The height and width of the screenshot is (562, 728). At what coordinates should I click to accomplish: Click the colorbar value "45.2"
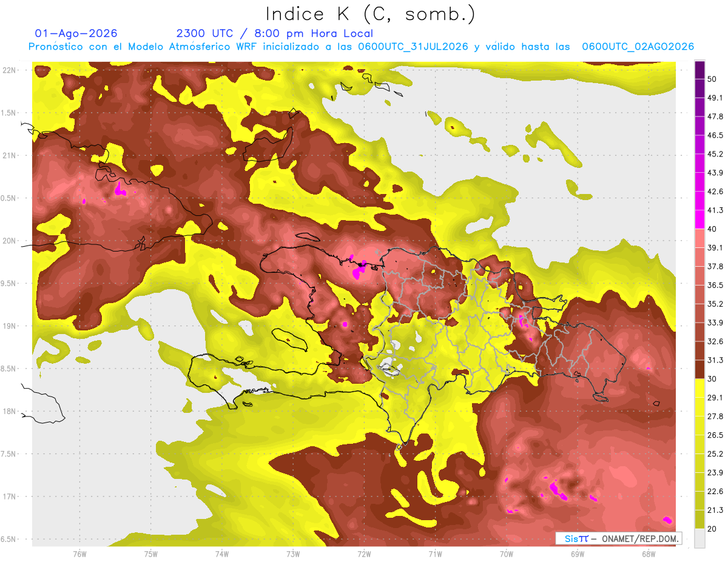click(715, 154)
